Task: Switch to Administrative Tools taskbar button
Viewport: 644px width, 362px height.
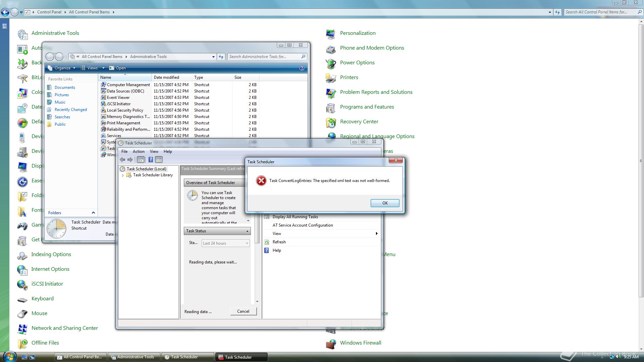Action: (x=133, y=357)
